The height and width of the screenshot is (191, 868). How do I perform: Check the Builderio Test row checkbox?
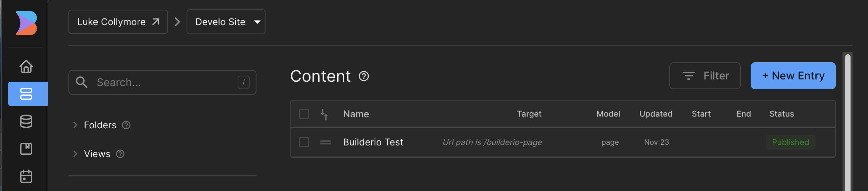304,142
